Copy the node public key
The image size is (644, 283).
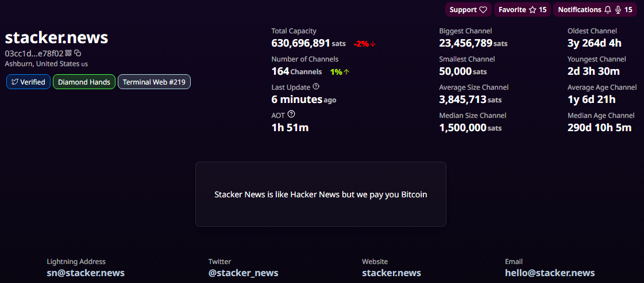click(78, 53)
